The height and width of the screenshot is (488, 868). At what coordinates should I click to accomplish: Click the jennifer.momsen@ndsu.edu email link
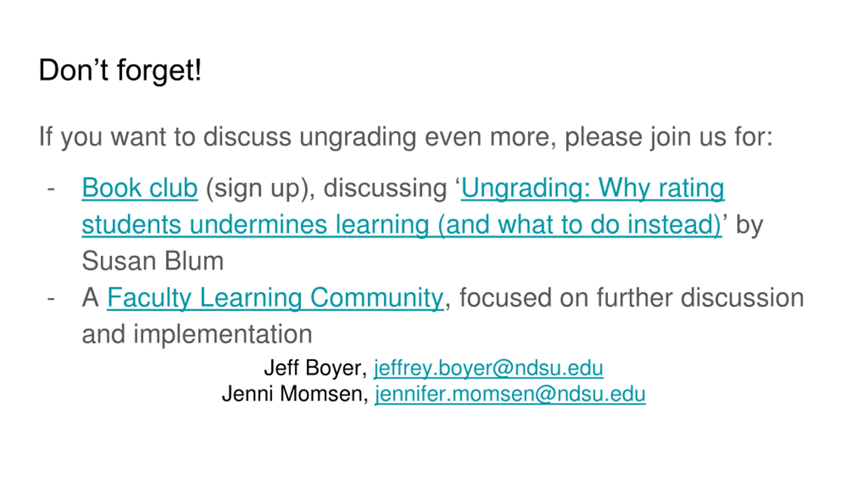[510, 394]
